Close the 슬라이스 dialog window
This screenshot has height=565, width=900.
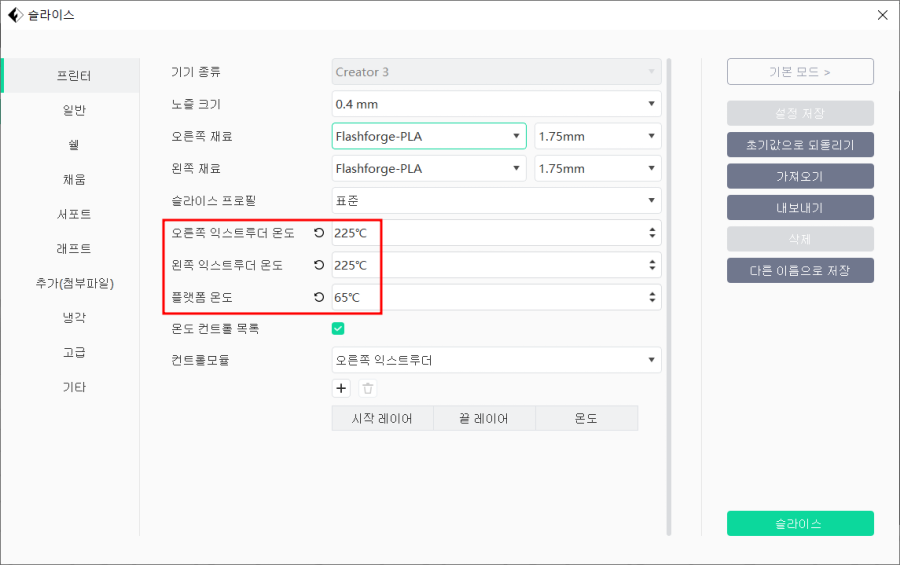click(883, 15)
